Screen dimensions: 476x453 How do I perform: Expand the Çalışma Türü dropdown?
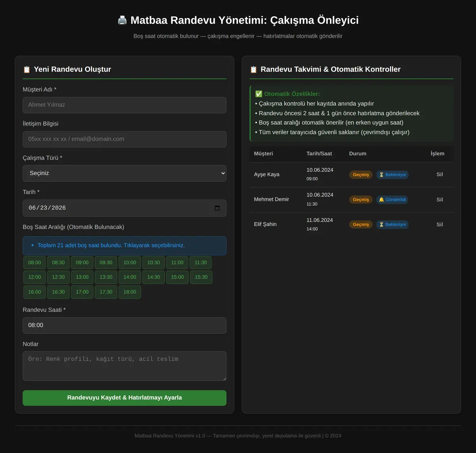pos(125,173)
